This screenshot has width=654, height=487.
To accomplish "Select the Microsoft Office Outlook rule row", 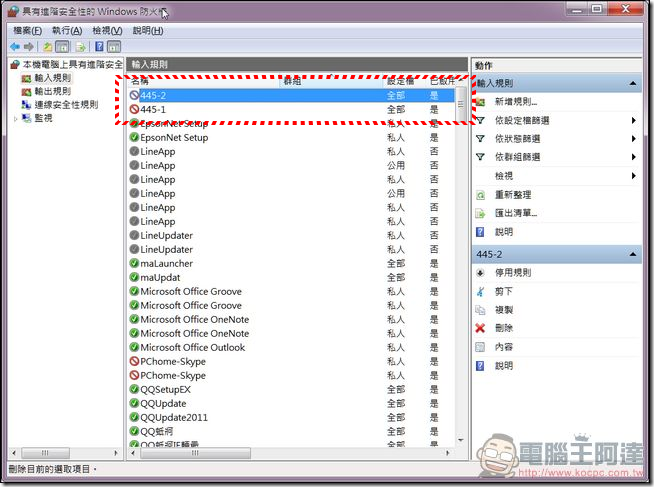I will coord(292,347).
